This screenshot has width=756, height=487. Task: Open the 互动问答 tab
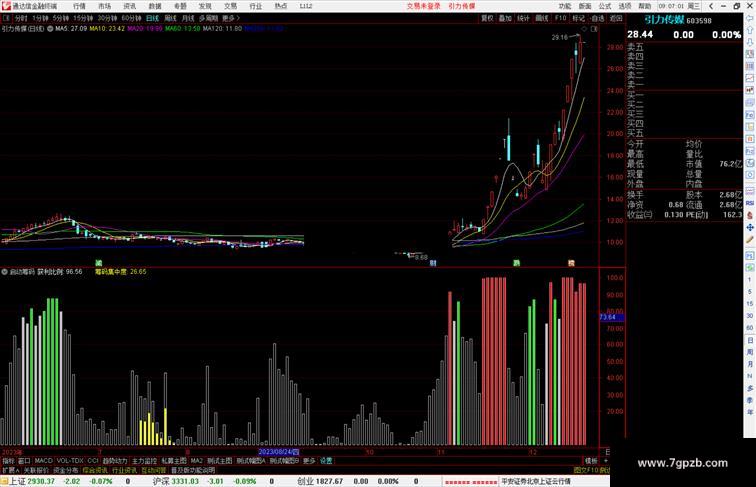154,470
